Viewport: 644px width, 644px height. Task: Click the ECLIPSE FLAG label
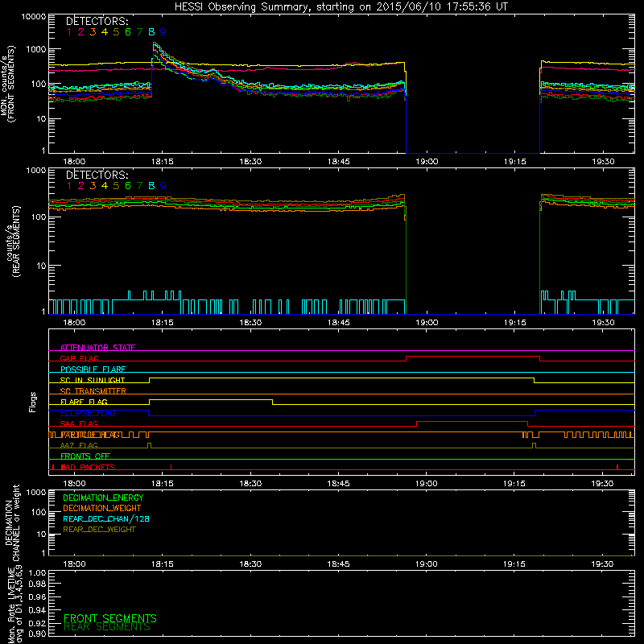(88, 413)
